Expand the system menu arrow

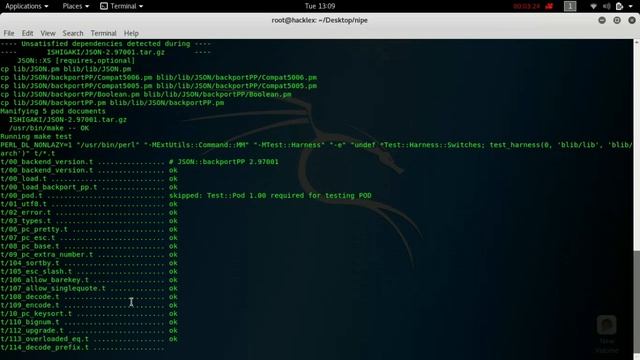pos(631,6)
